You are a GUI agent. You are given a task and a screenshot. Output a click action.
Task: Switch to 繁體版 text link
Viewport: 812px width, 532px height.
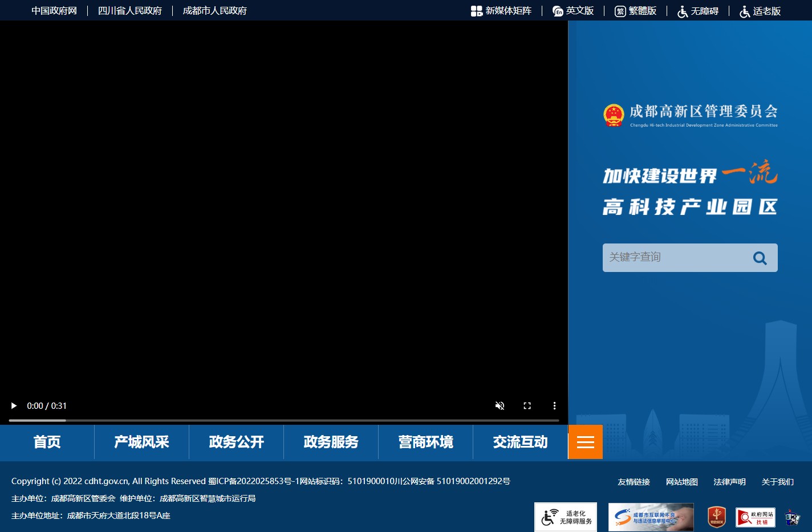(x=643, y=11)
